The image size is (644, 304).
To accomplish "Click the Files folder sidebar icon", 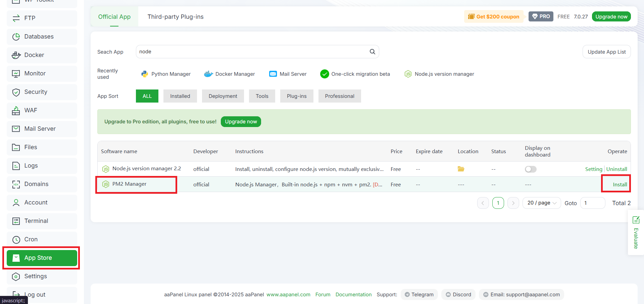I will [x=16, y=147].
